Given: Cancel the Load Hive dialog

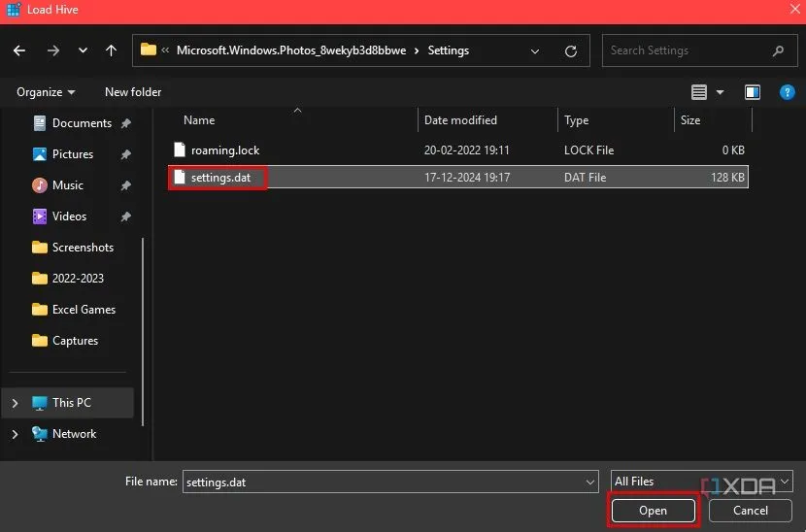Looking at the screenshot, I should (750, 511).
